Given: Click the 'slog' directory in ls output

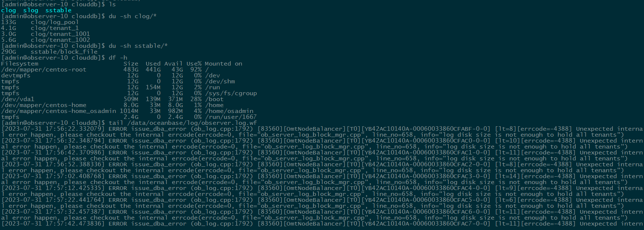Looking at the screenshot, I should point(31,10).
